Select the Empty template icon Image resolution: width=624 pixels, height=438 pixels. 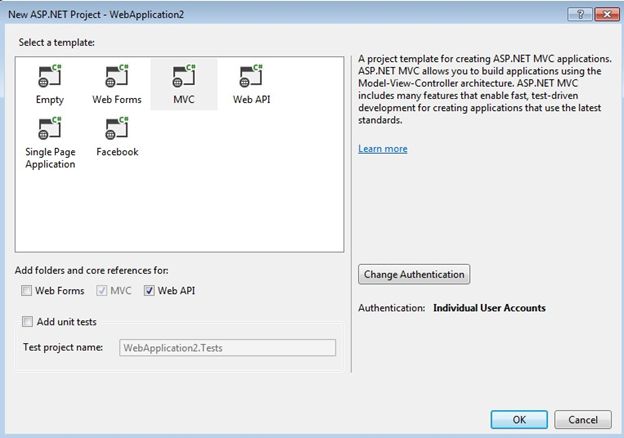(x=50, y=77)
